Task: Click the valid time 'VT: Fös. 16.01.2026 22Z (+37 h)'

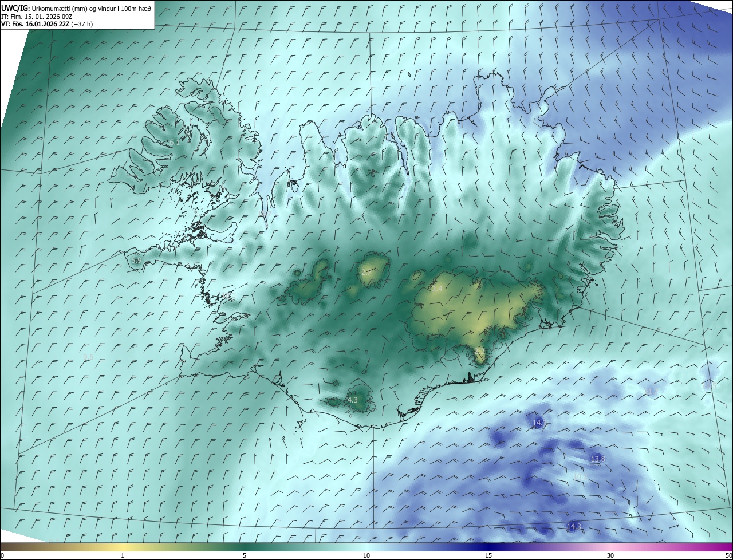Action: [x=47, y=24]
